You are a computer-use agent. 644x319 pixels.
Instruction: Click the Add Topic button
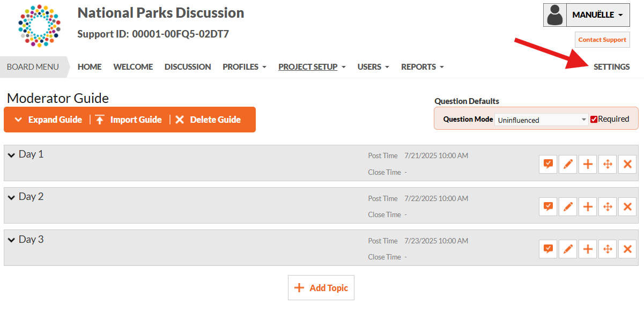321,288
